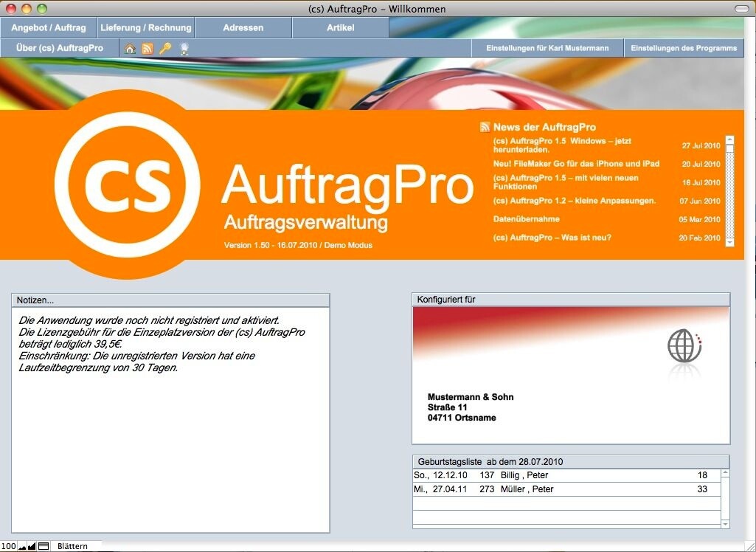Open the Angebot / Auftrag tab

pyautogui.click(x=49, y=27)
